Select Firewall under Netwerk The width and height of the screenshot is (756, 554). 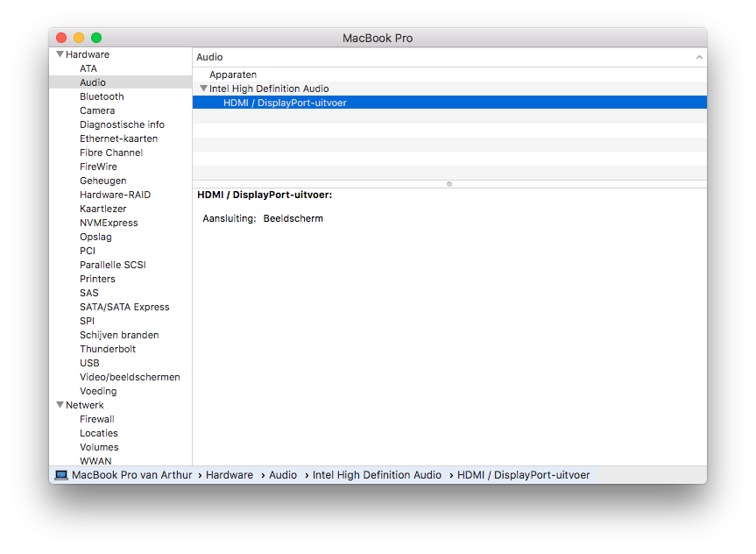click(x=97, y=419)
